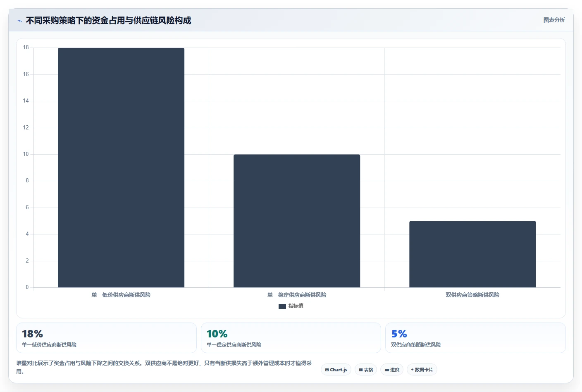Click the 数据卡片 tag chip
Screen dimensions: 582x392
tap(422, 370)
